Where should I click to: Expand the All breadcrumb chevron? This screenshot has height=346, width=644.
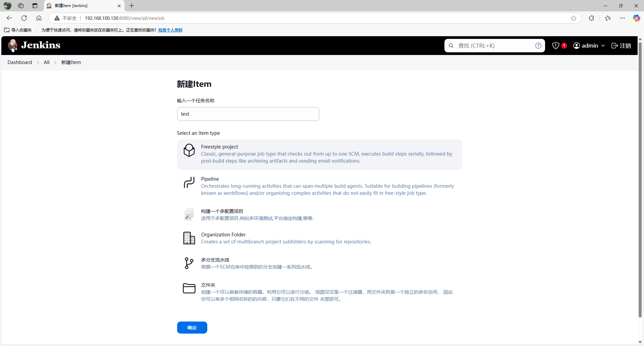tap(55, 63)
